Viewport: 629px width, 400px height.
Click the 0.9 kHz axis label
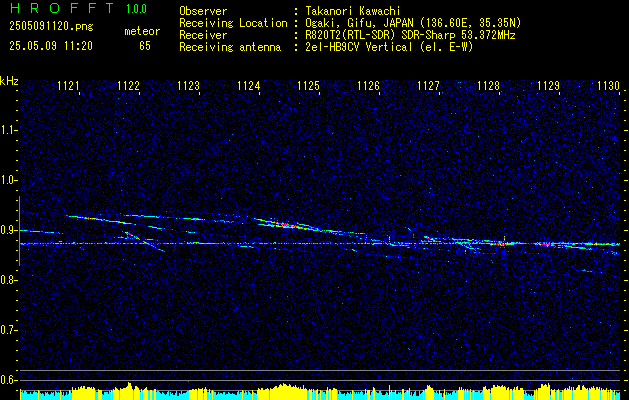point(8,230)
